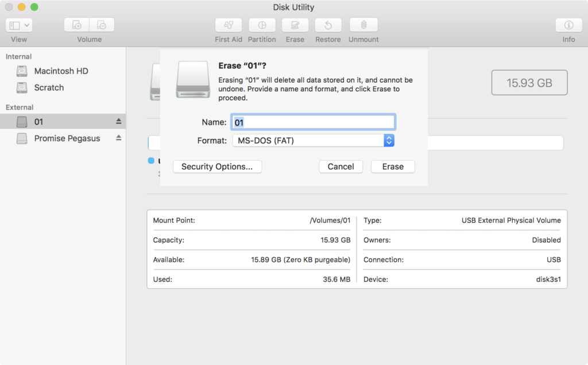Select external volume 01 in sidebar
This screenshot has height=365, width=588.
(x=63, y=122)
